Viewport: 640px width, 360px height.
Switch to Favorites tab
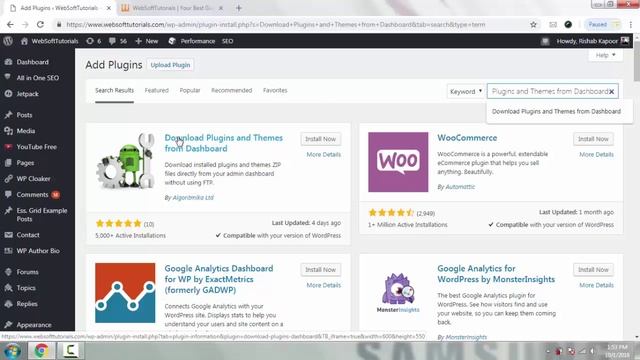pos(275,90)
